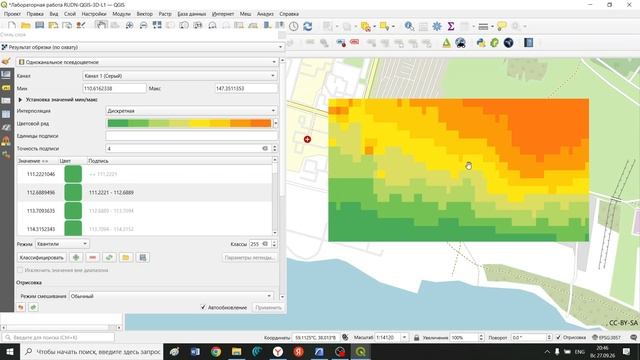The height and width of the screenshot is (360, 640).
Task: Open project using the yellow folder icon
Action: pyautogui.click(x=26, y=25)
